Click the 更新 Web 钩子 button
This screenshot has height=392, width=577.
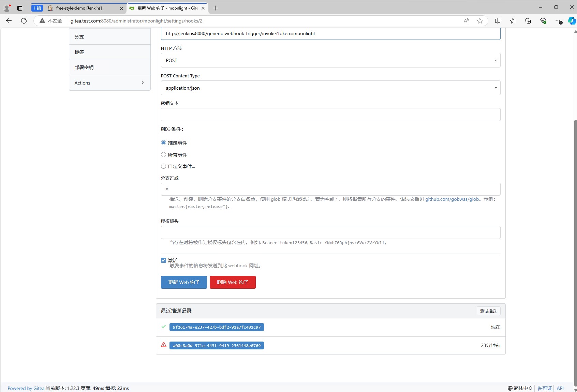pyautogui.click(x=184, y=282)
